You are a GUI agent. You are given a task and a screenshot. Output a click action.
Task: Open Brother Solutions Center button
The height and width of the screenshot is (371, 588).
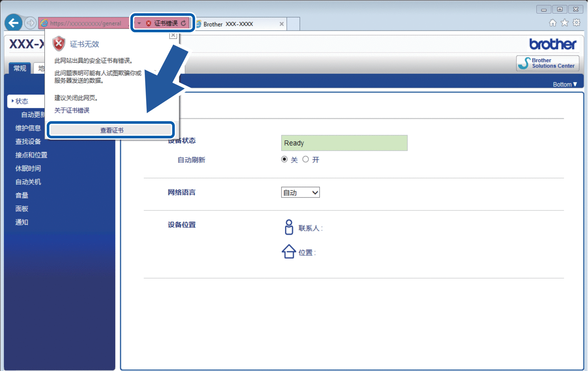[548, 63]
